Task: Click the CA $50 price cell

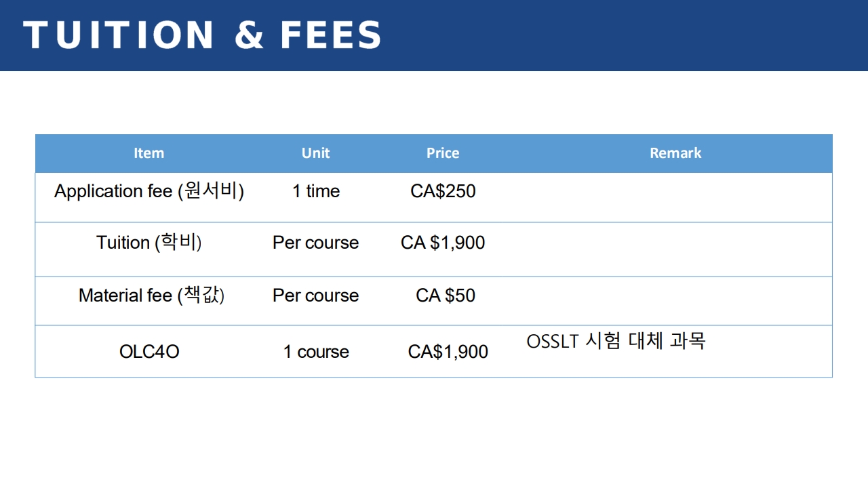Action: tap(446, 296)
